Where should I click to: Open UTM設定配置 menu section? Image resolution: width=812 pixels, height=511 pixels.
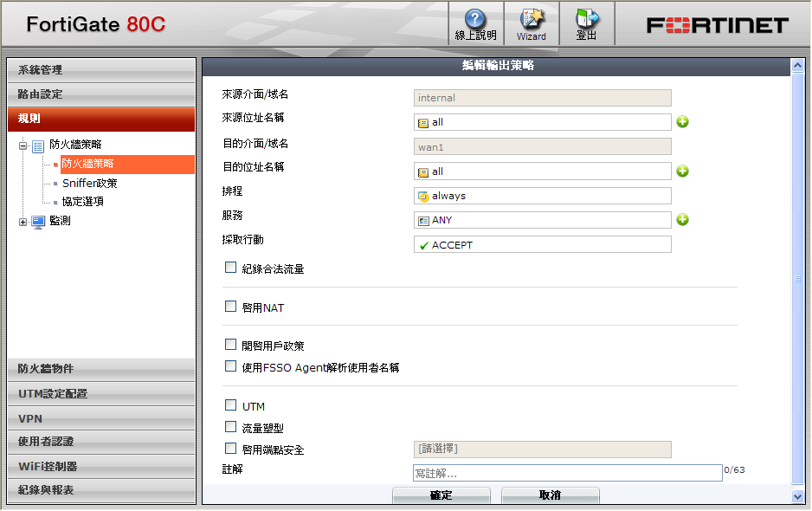[101, 394]
